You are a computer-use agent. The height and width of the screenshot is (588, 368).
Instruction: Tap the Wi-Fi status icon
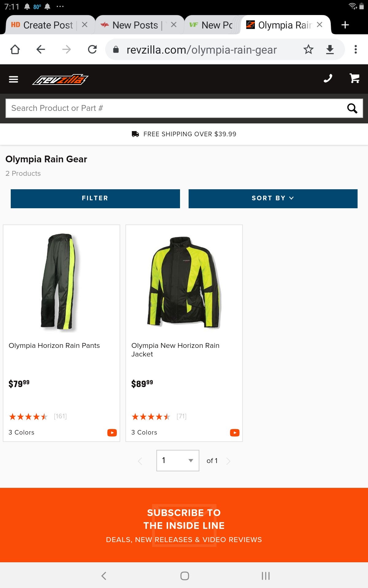point(353,6)
